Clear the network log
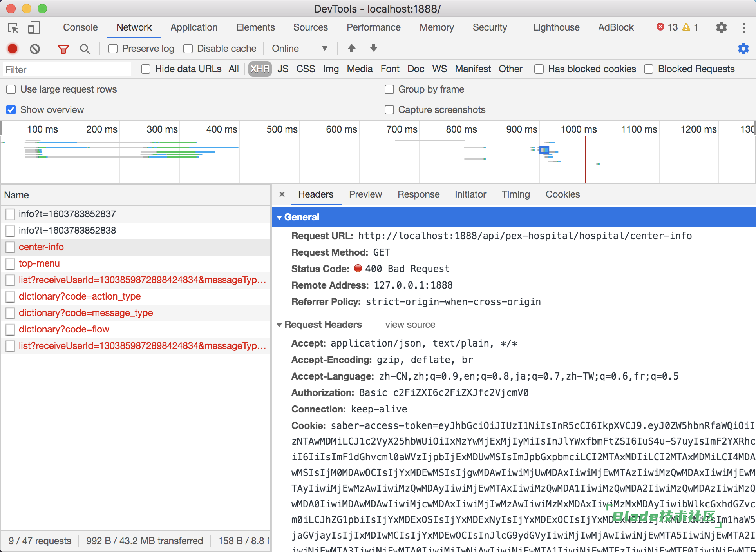Screen dimensions: 756x552 tap(35, 49)
